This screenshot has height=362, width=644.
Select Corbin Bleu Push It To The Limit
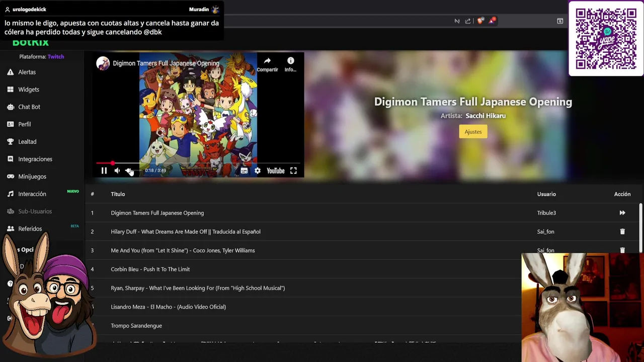pos(304,269)
